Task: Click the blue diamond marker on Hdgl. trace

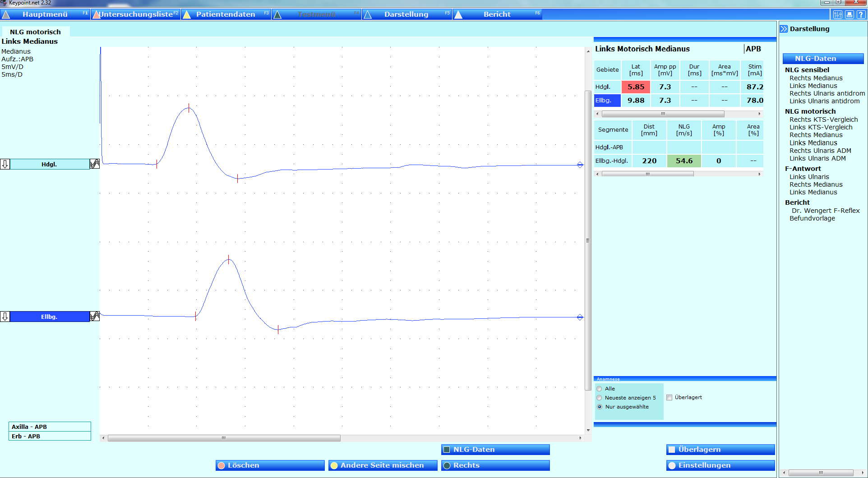Action: click(580, 165)
